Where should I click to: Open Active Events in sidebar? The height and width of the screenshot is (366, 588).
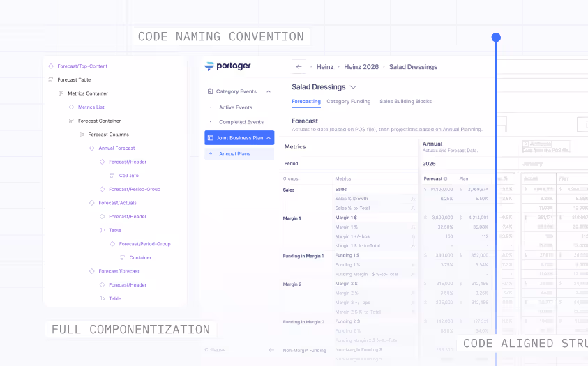236,107
